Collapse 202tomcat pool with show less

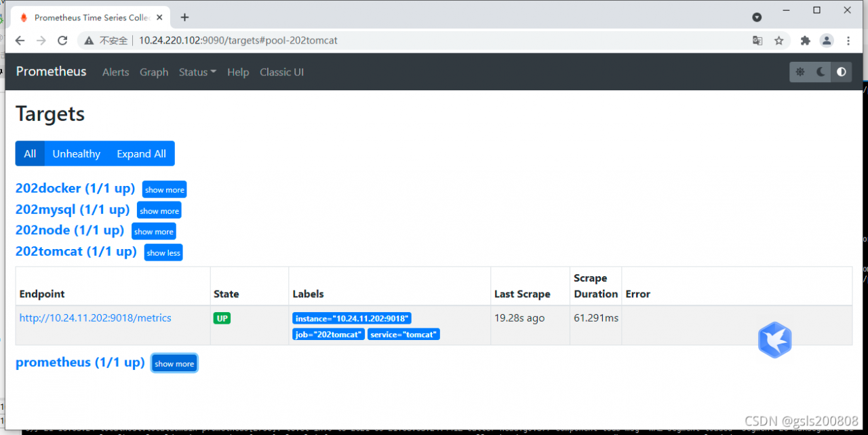point(163,252)
